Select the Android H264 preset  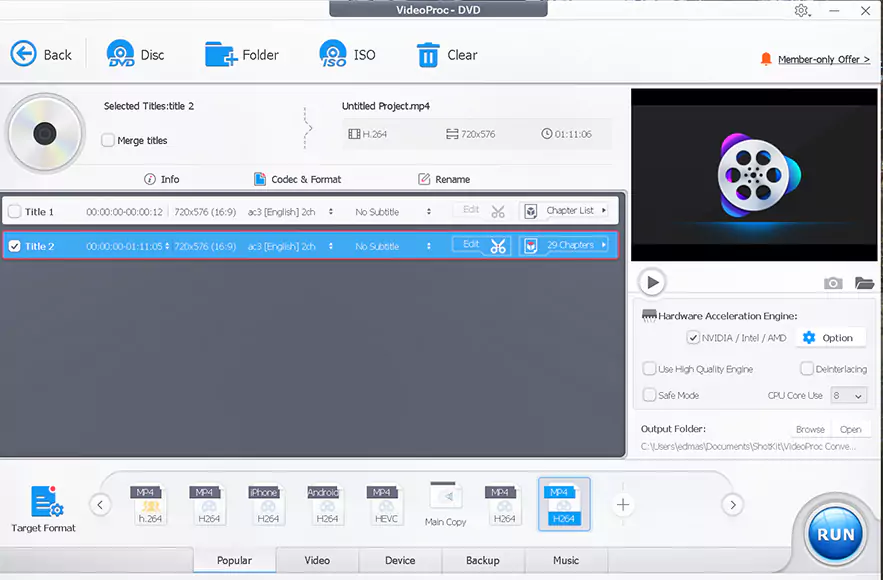(327, 505)
